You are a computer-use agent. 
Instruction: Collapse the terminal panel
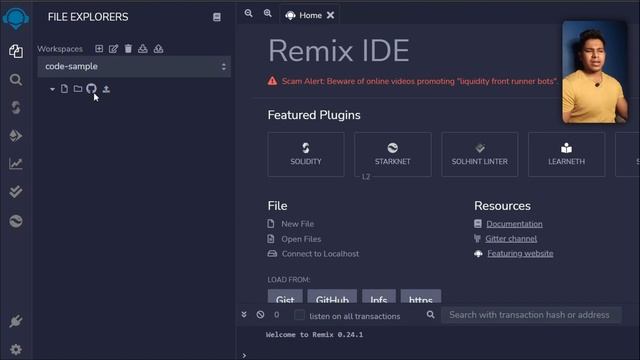point(244,315)
